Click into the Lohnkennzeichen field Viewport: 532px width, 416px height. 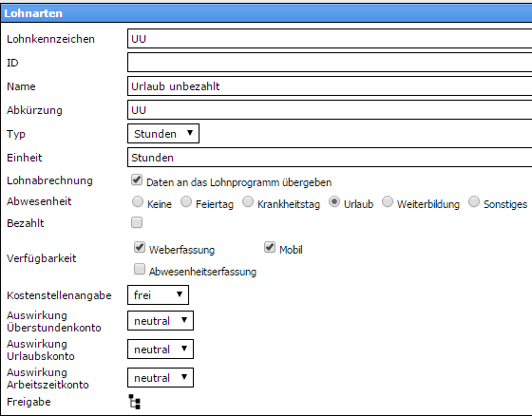point(330,39)
